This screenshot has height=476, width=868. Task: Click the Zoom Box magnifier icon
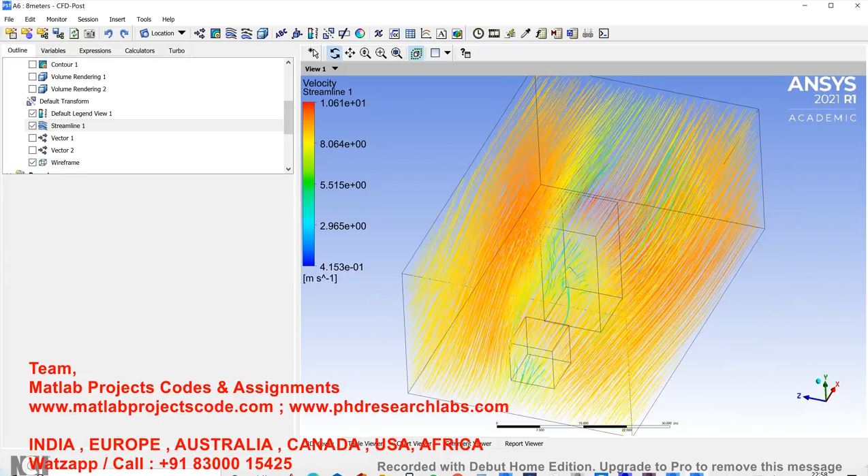[x=381, y=53]
